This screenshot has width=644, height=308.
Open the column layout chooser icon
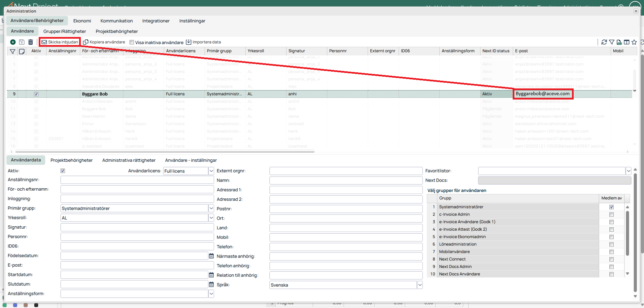pyautogui.click(x=626, y=42)
